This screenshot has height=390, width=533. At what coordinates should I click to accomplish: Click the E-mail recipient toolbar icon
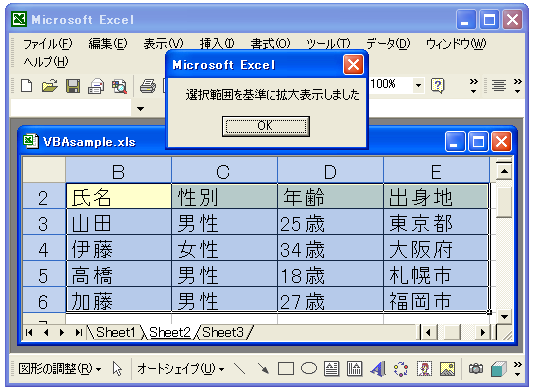(96, 86)
